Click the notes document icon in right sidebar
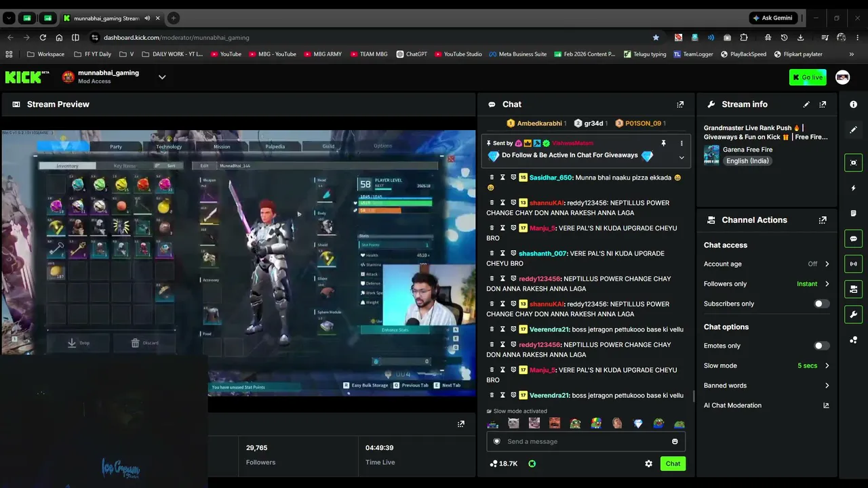 [854, 213]
